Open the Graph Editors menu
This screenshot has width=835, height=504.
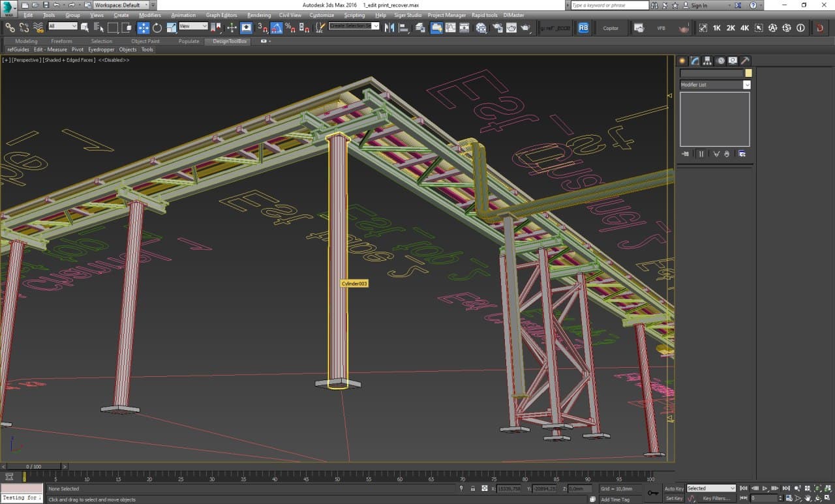(221, 15)
